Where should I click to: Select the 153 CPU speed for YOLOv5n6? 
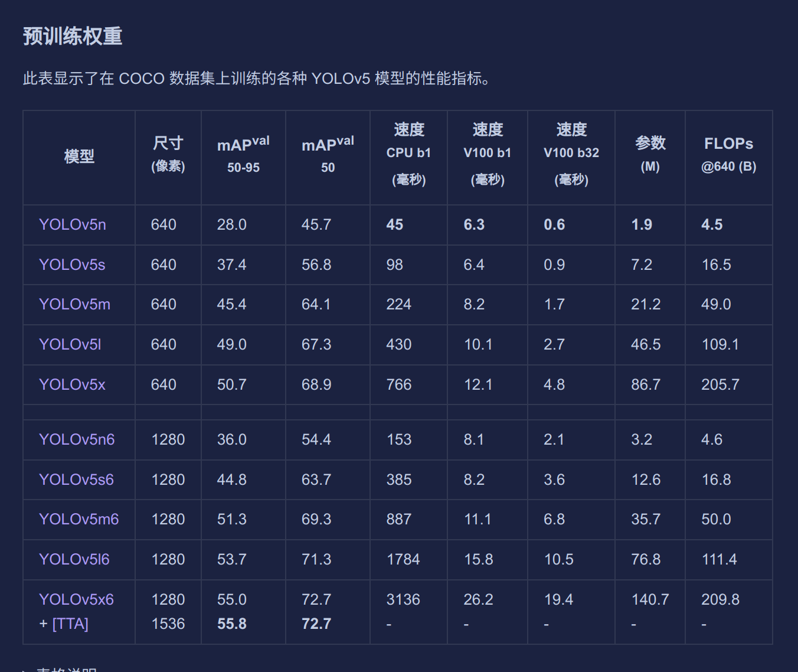coord(398,439)
